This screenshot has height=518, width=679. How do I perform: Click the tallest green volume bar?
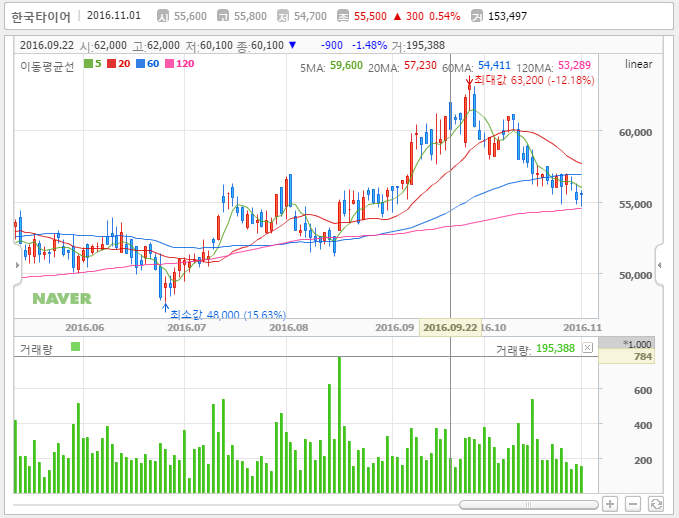click(x=340, y=425)
